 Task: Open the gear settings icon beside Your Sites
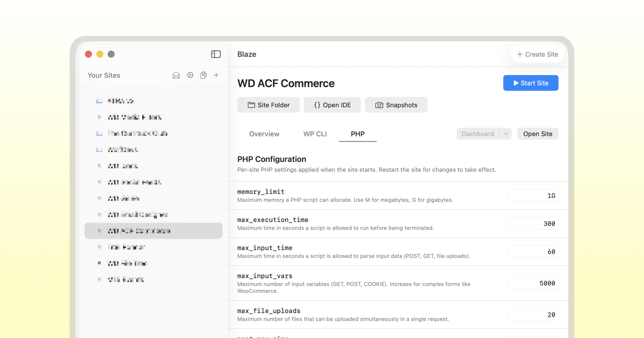tap(190, 75)
